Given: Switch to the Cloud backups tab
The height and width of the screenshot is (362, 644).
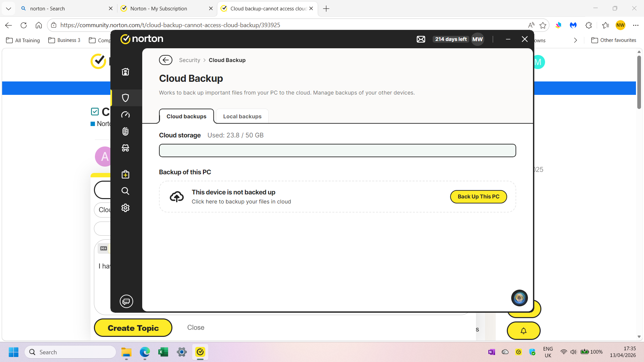Looking at the screenshot, I should (186, 116).
